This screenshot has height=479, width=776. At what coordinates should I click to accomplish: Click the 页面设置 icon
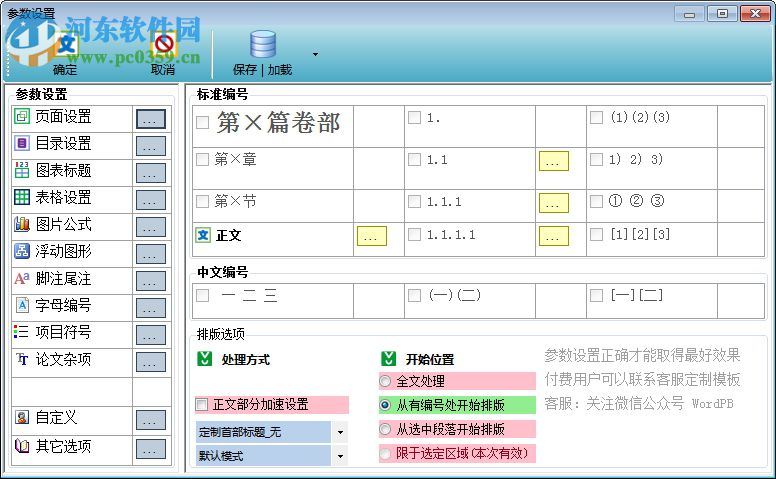click(22, 116)
